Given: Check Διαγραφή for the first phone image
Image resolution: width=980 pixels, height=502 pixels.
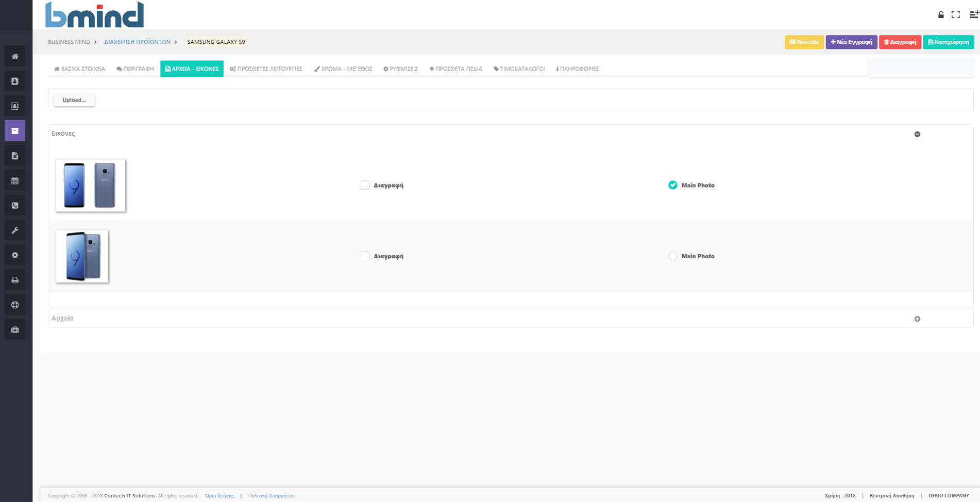Looking at the screenshot, I should pos(365,185).
